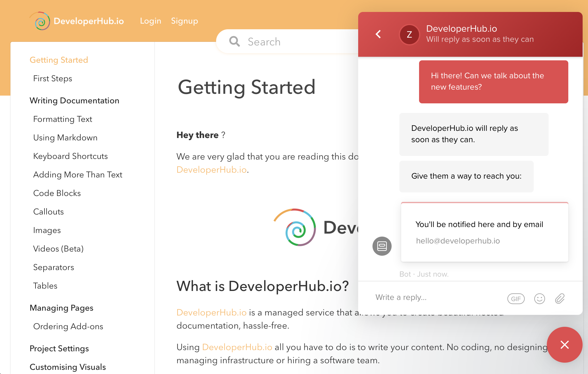Click the DeveloperHub.io header brand text
588x374 pixels.
coord(89,21)
